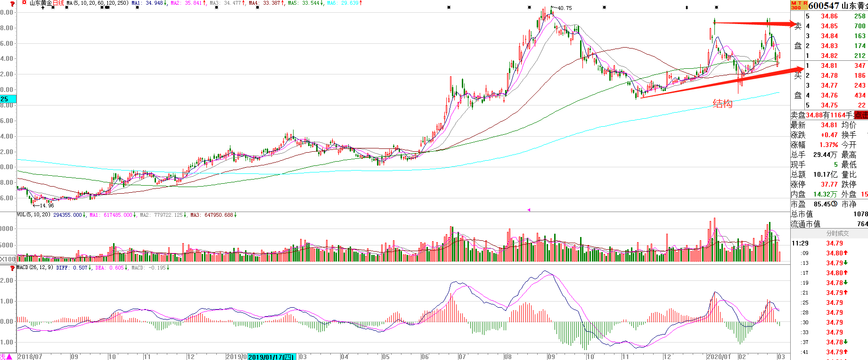Screen dimensions: 868x360
Task: Click the red question mark beside the MACD label
Action: (x=12, y=269)
